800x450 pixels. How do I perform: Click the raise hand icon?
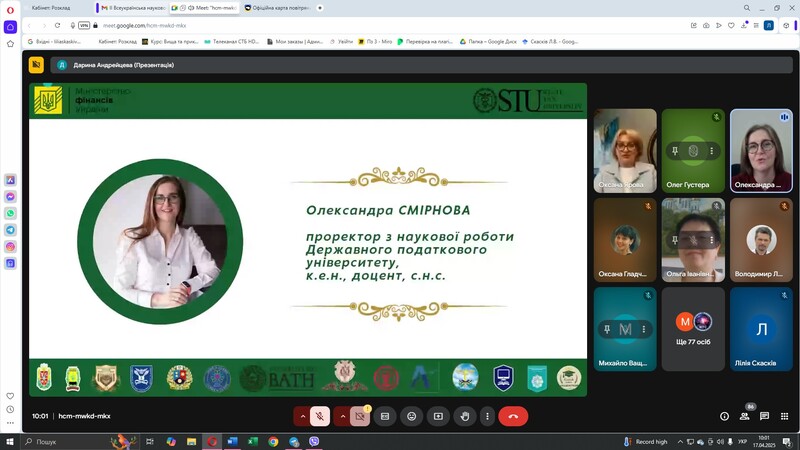tap(464, 416)
